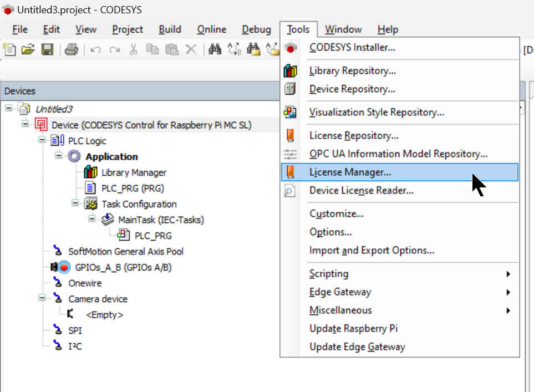Choose Update Edge Gateway
The height and width of the screenshot is (392, 534).
point(400,347)
